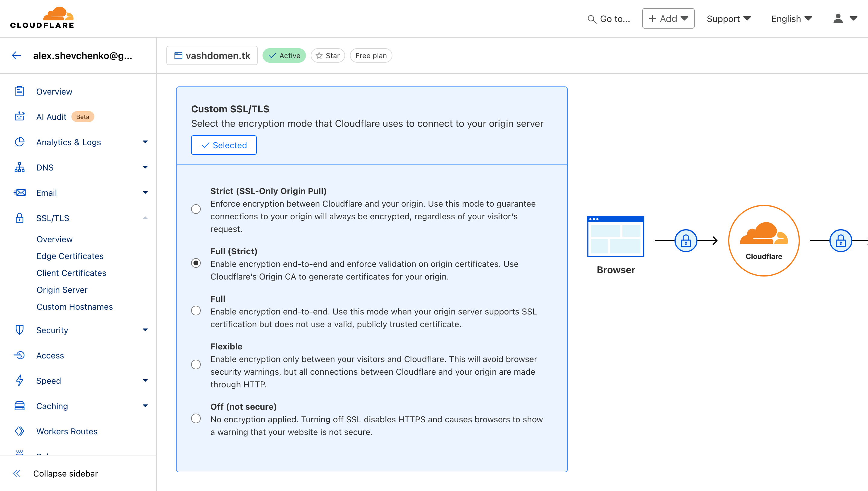Click the Overview clipboard icon in sidebar
Screen dimensions: 868x491
20,91
